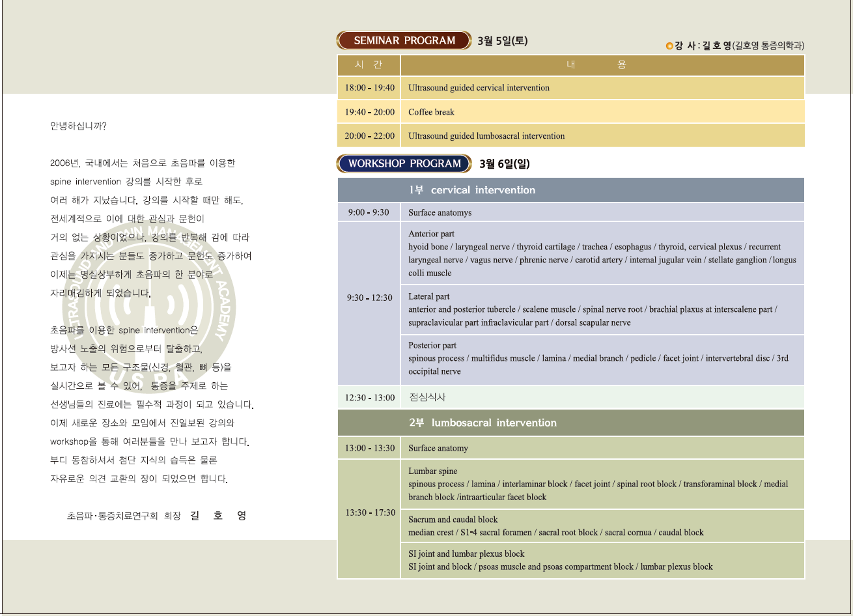Click the WORKSHOP PROGRAM badge

tap(404, 163)
